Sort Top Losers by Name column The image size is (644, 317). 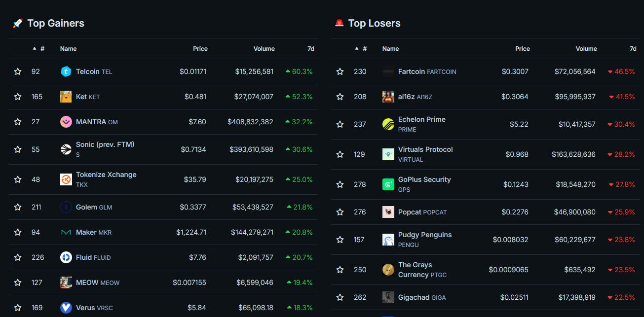[391, 49]
